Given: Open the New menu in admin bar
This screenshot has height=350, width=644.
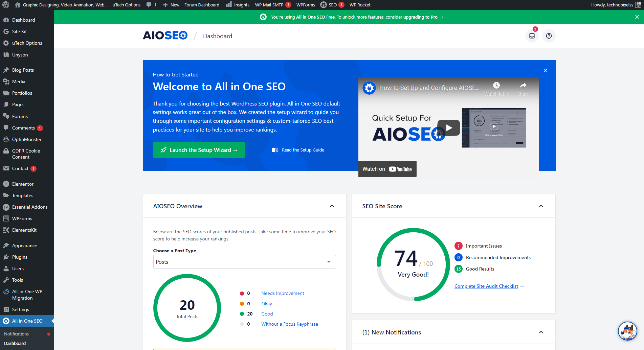Looking at the screenshot, I should 171,5.
